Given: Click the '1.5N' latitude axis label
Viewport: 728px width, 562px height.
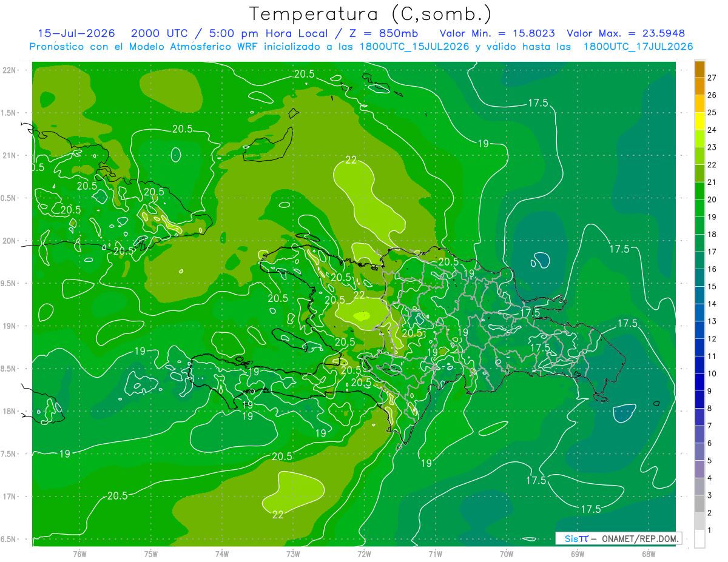Looking at the screenshot, I should [9, 113].
